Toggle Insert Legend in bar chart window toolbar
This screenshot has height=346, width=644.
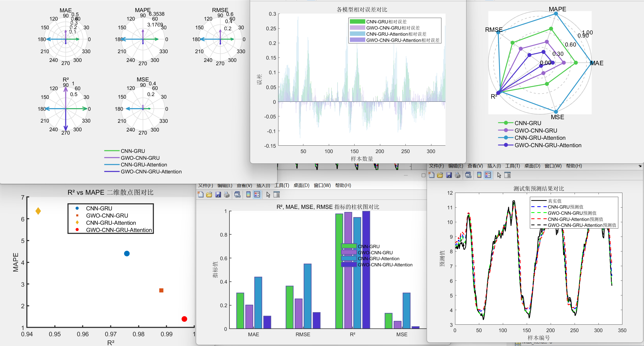(x=257, y=195)
